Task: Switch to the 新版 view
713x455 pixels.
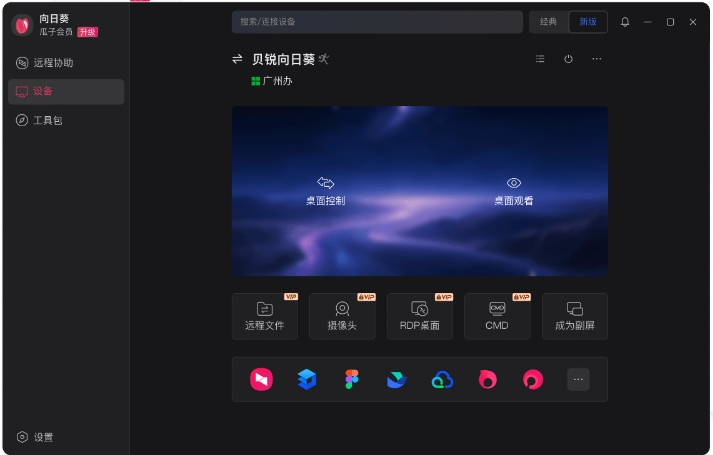Action: pyautogui.click(x=588, y=22)
